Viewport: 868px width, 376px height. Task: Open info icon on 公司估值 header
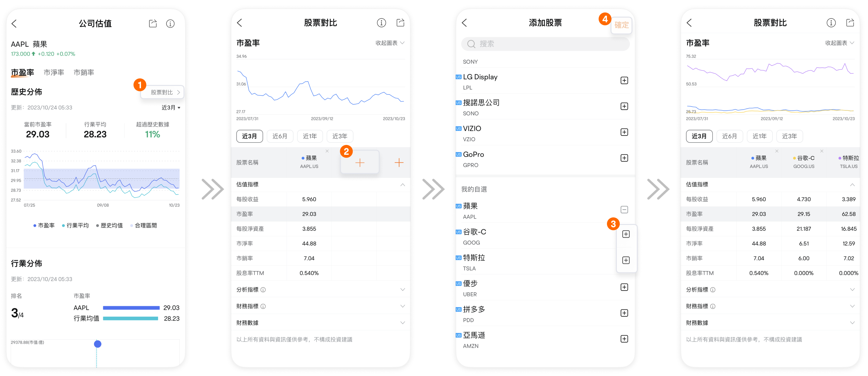(170, 23)
